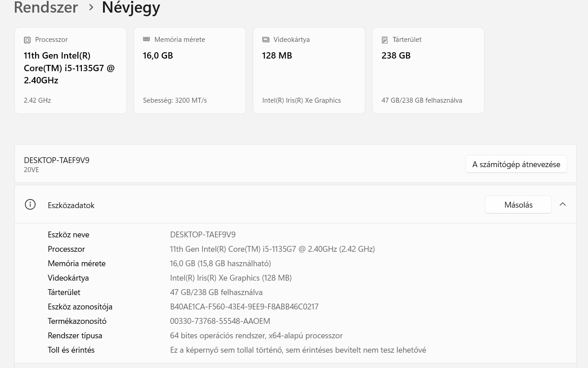Viewport: 588px width, 368px height.
Task: Go back to Rendszer breadcrumb
Action: coord(46,8)
